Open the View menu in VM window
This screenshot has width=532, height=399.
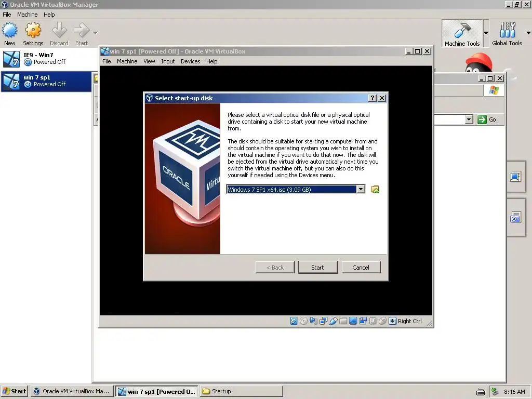(149, 61)
